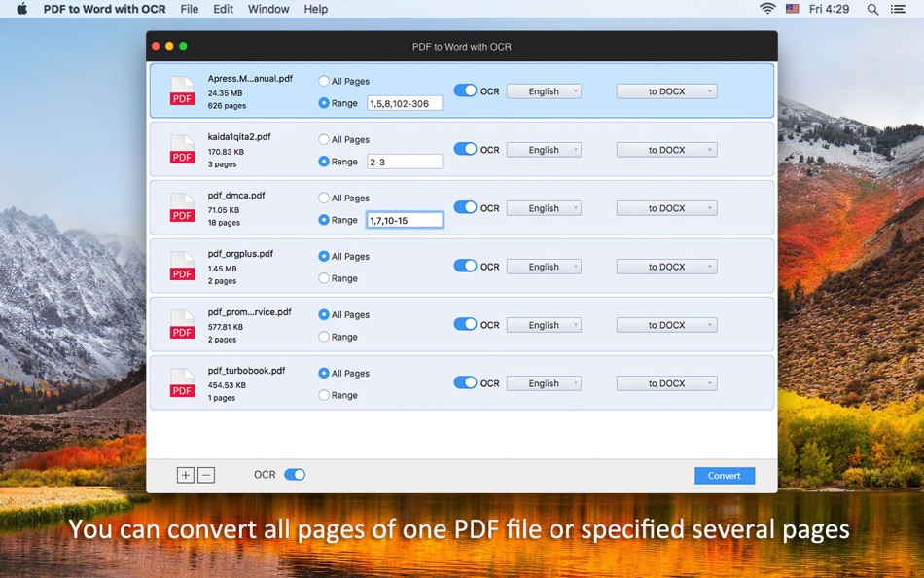Select All Pages for kaida1qita2.pdf
The image size is (924, 578).
tap(324, 139)
